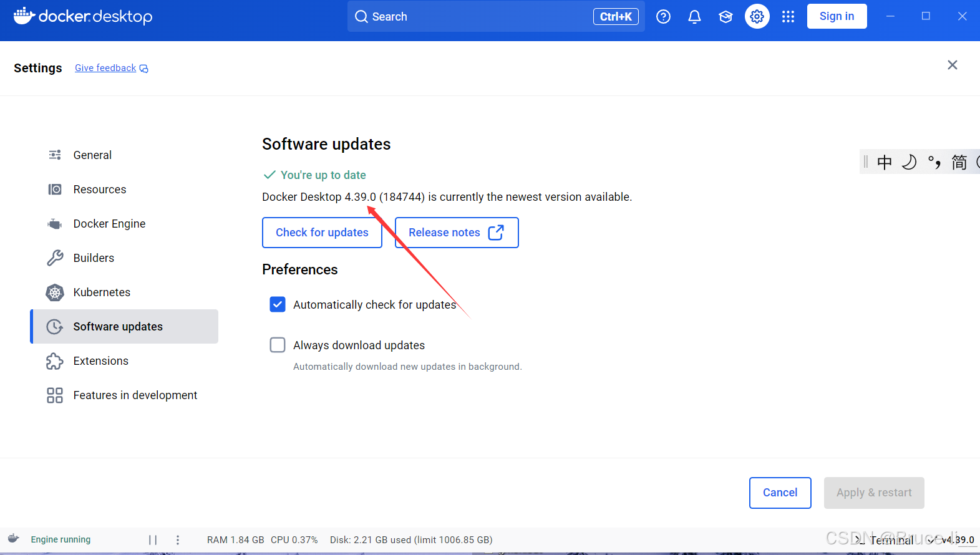Click the "Preferences" heading

point(300,269)
